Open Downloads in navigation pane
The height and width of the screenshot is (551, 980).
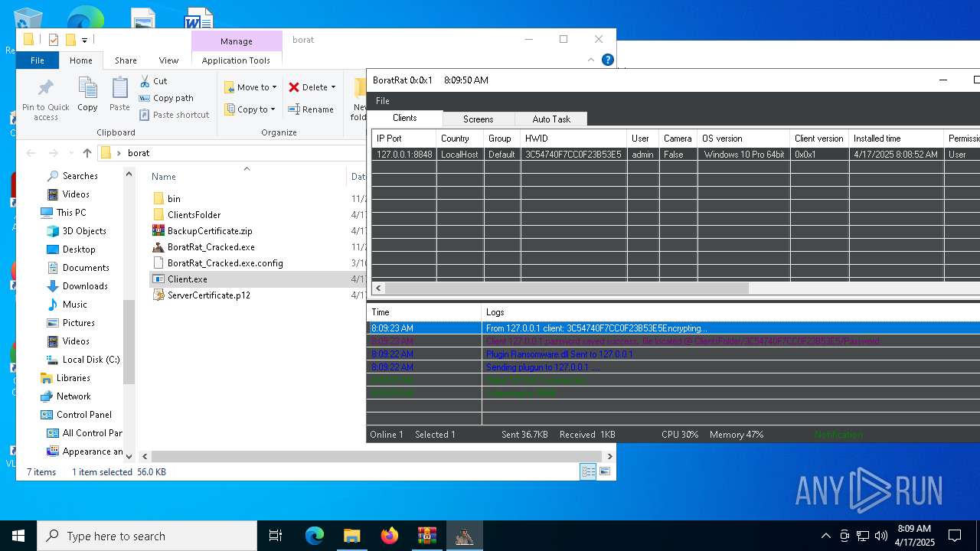click(x=77, y=286)
